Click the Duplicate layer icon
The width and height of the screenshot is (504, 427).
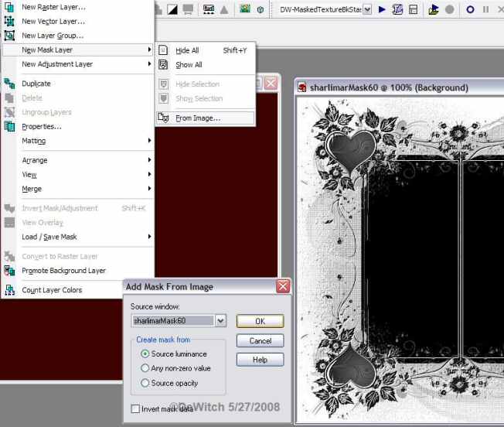click(x=9, y=84)
